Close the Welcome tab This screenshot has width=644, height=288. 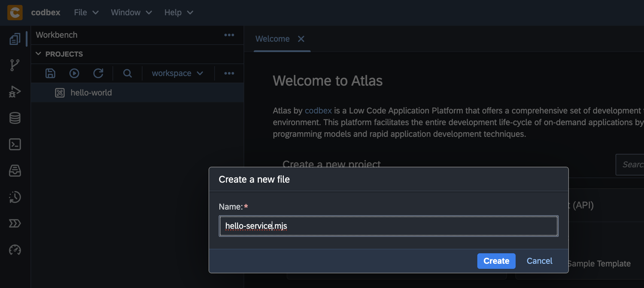pos(301,39)
